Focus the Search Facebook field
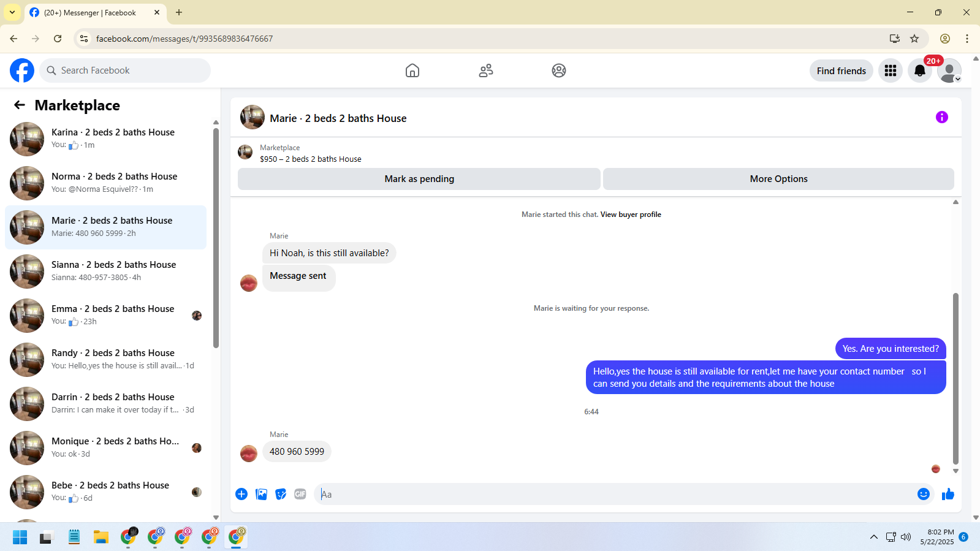The image size is (980, 551). (125, 70)
